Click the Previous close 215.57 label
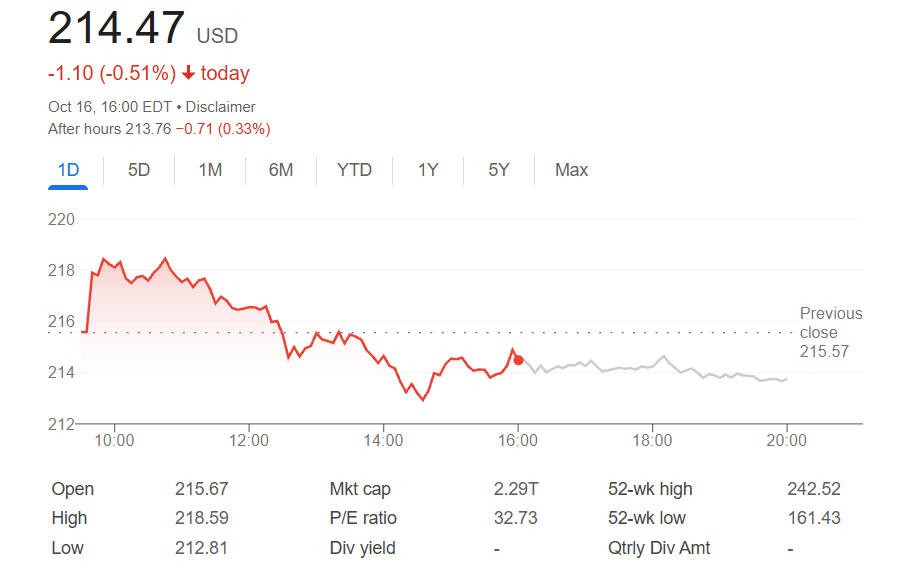Screen dimensions: 923x574 point(830,332)
